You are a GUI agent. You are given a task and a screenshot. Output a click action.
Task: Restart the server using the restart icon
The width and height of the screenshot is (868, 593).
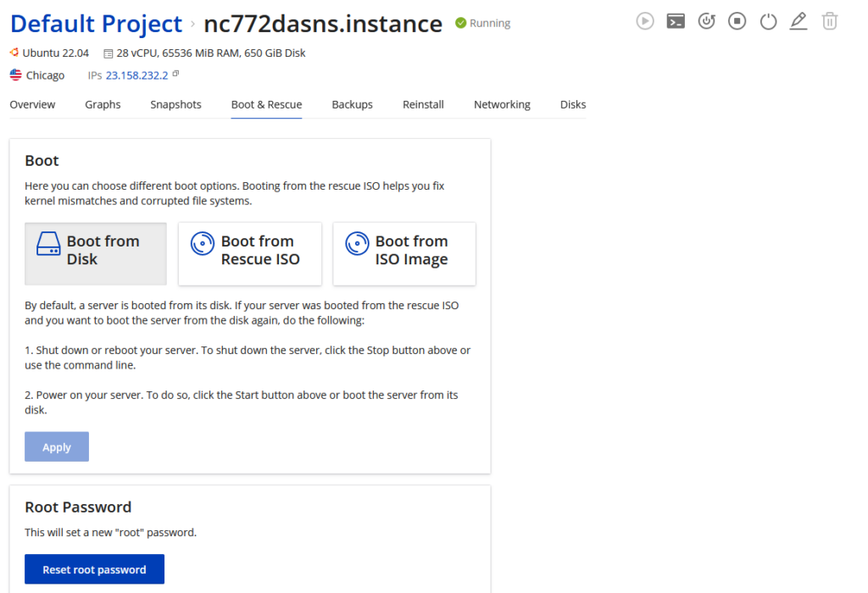(x=706, y=21)
